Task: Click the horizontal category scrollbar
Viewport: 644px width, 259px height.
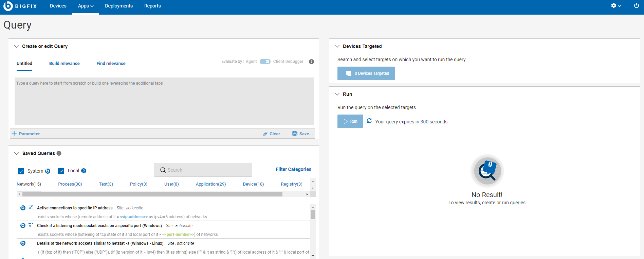Action: click(x=152, y=194)
